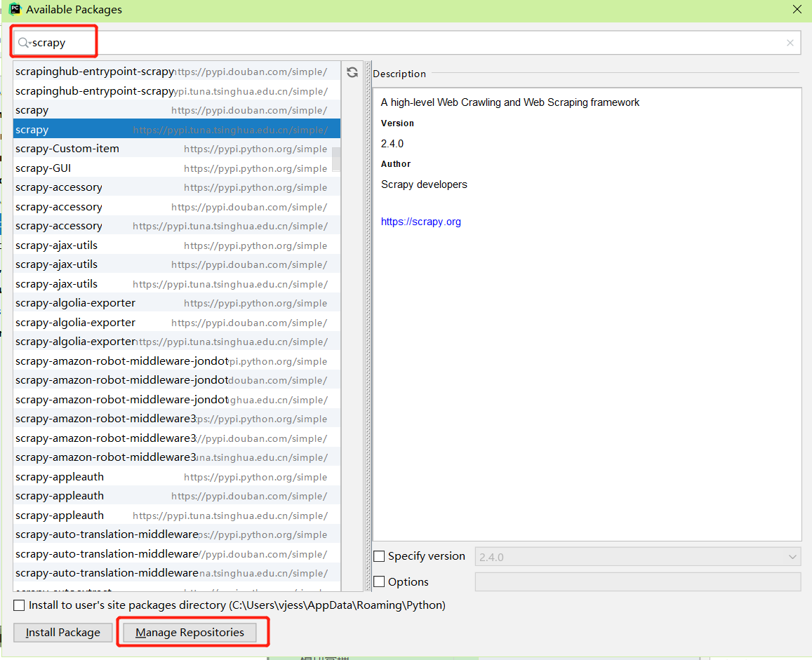This screenshot has height=660, width=812.
Task: Select scrapy-algolia-exporter from pypi.tuna.tsinghua.edu.cn
Action: coord(177,342)
